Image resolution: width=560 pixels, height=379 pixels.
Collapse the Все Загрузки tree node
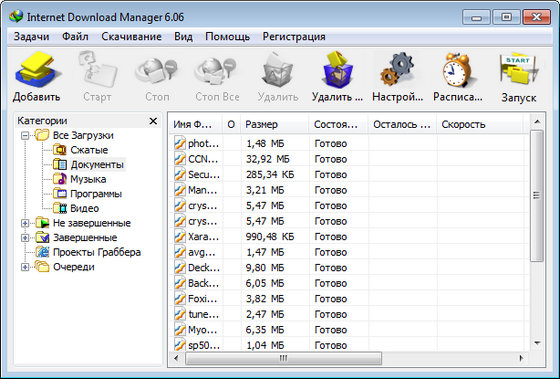(25, 135)
